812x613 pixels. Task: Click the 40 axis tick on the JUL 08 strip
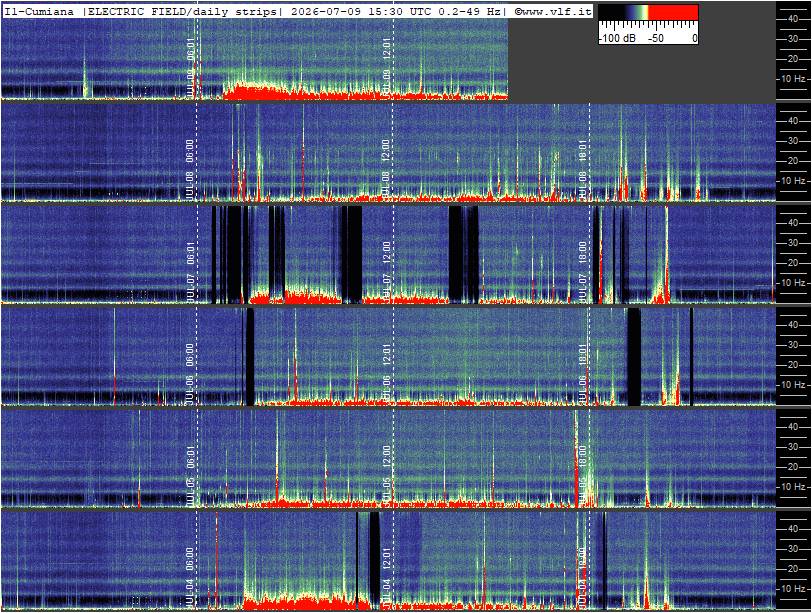[x=793, y=121]
